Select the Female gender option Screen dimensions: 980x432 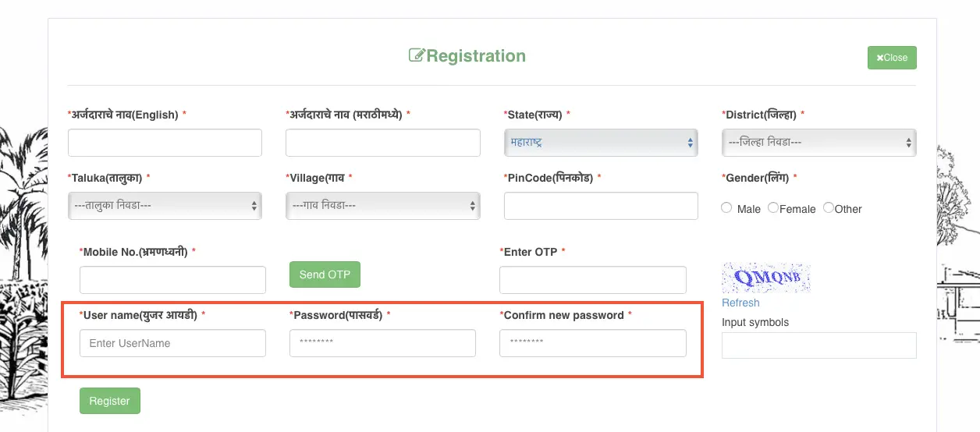tap(773, 208)
